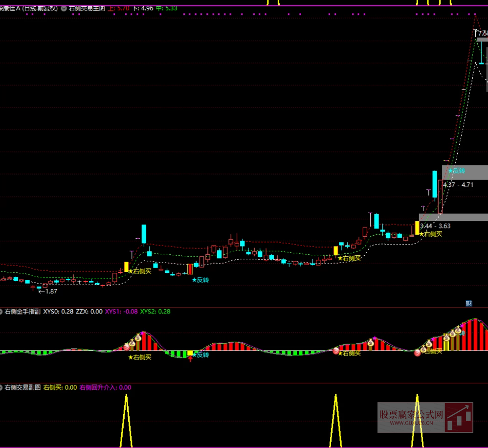Image resolution: width=488 pixels, height=448 pixels.
Task: Click money bag icon under middle magenta star
Action: [371, 344]
